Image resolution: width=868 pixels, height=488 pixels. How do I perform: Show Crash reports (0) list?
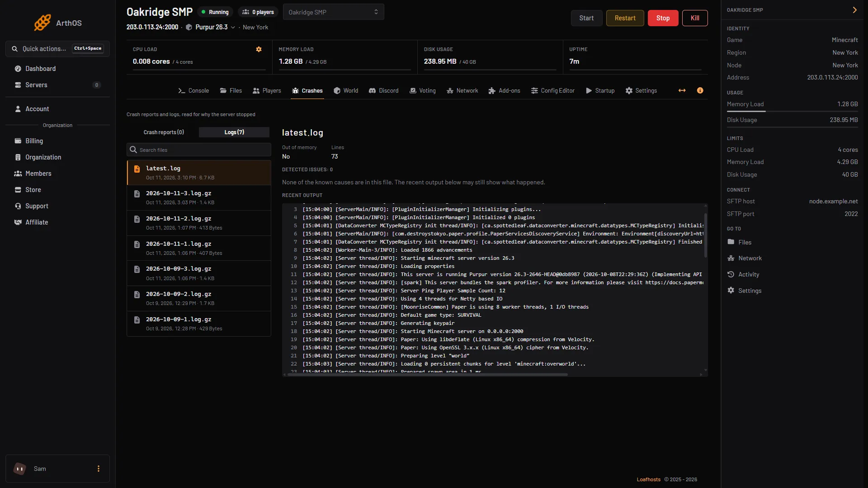point(164,132)
